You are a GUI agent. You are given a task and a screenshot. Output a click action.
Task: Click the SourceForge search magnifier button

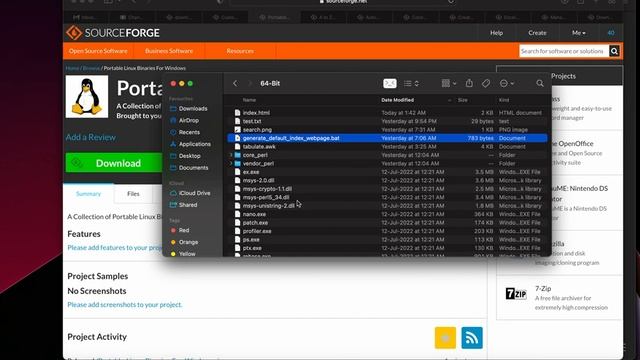coord(614,51)
